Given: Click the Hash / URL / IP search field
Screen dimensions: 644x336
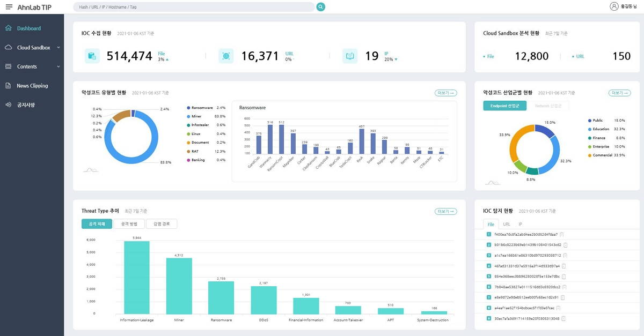Looking at the screenshot, I should (194, 7).
